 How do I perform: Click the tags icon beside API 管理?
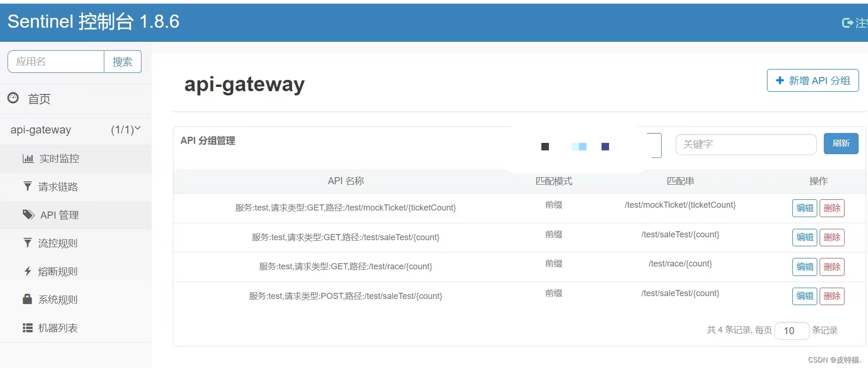(x=29, y=215)
